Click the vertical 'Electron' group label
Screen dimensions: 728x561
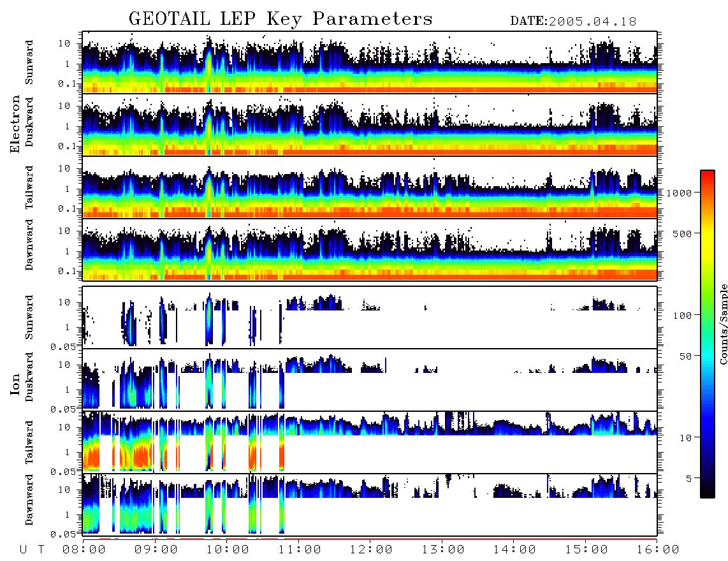(x=15, y=124)
